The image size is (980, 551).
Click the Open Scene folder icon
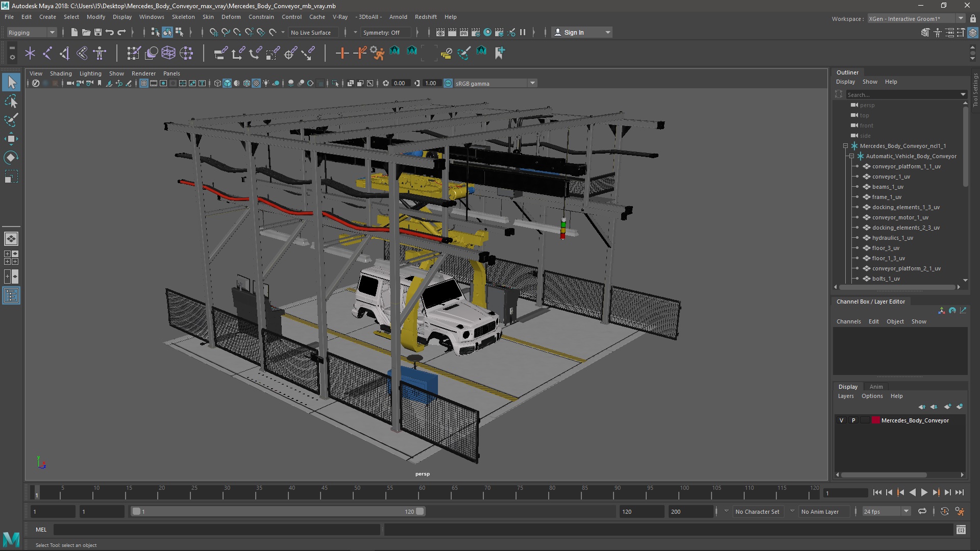click(x=86, y=32)
